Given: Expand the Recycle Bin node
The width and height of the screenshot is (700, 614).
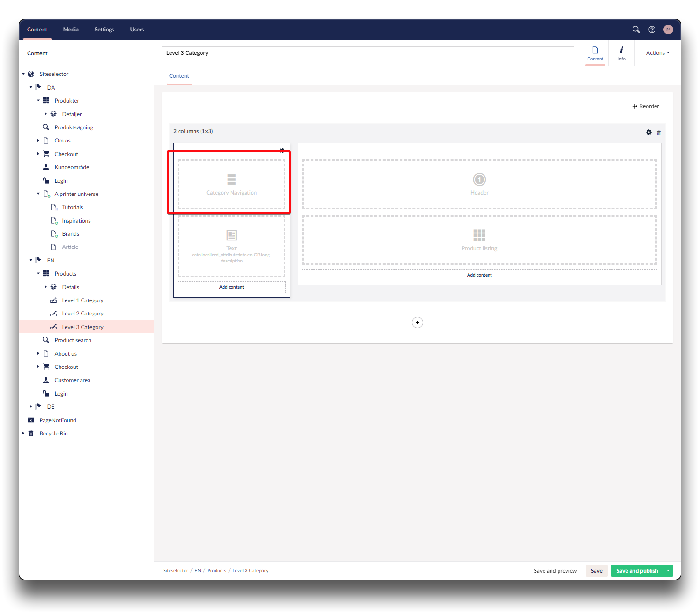Looking at the screenshot, I should click(x=23, y=434).
